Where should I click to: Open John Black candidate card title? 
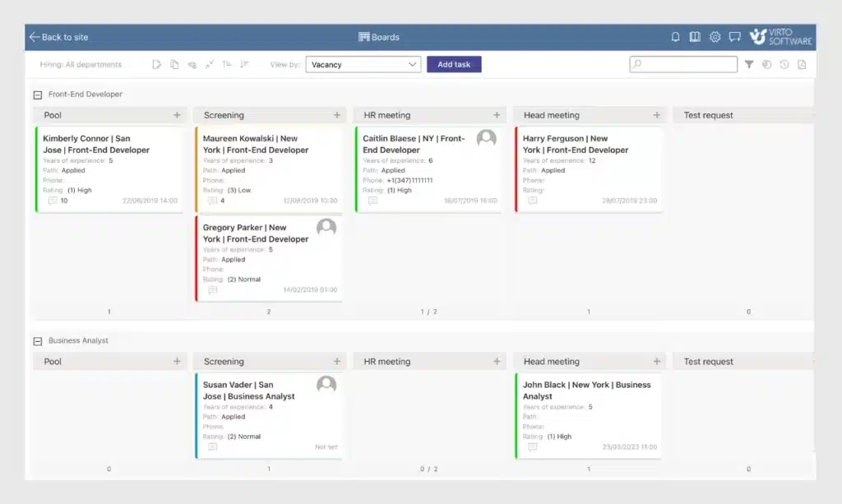point(587,391)
